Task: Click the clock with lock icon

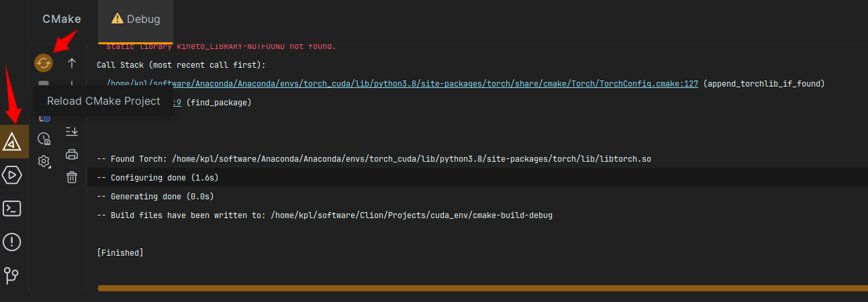Action: click(44, 139)
